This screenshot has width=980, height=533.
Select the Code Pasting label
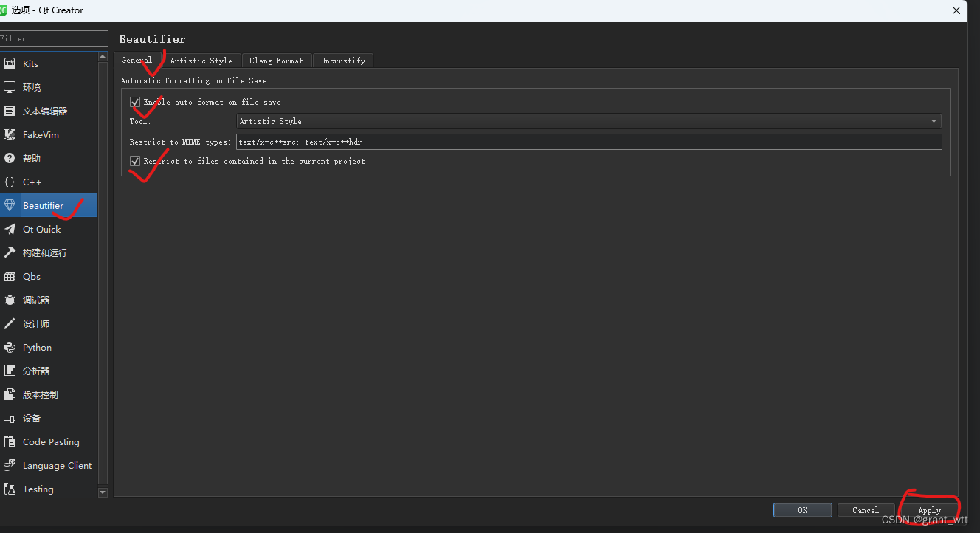click(51, 442)
